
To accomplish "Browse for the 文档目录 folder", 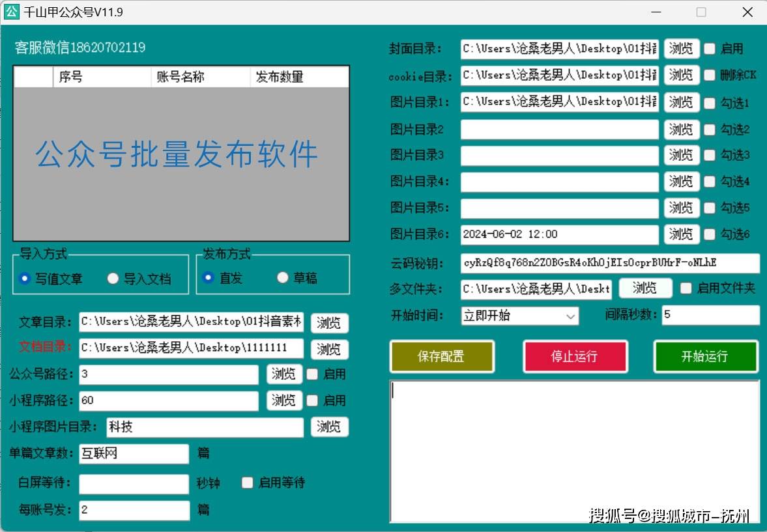I will [329, 349].
